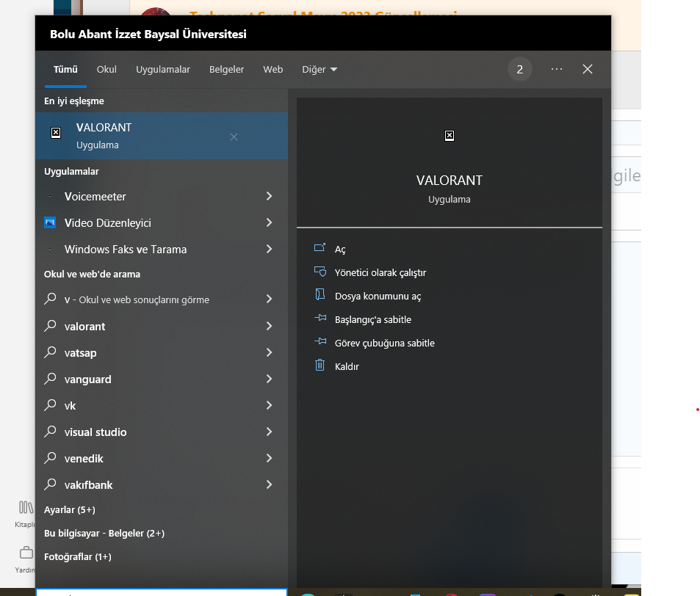Screen dimensions: 700x596
Task: Remove VALORANT result with its X icon
Action: [234, 137]
